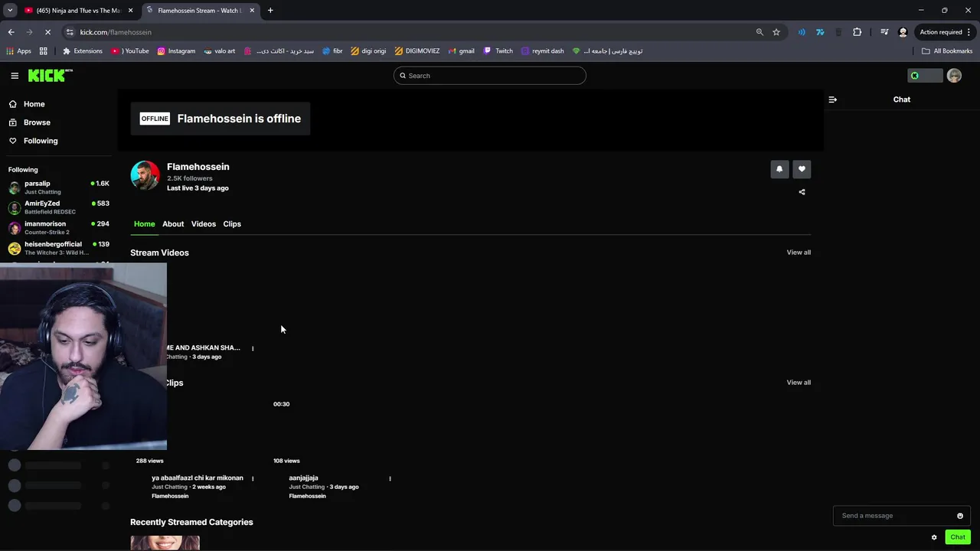Open the browser zoom indicator
Screen dimensions: 980x551
pyautogui.click(x=759, y=32)
